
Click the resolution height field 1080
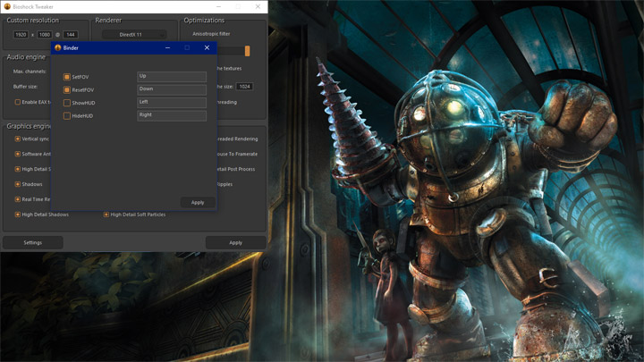pos(45,35)
